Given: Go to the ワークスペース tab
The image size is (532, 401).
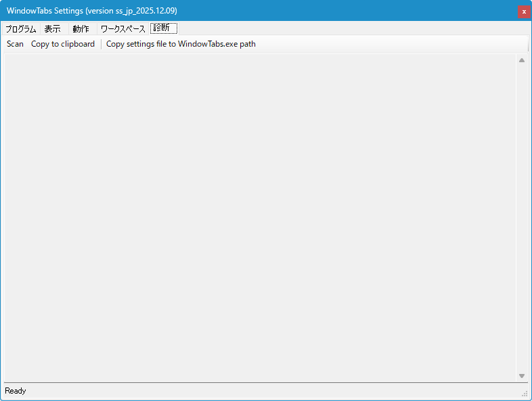Looking at the screenshot, I should coord(123,29).
